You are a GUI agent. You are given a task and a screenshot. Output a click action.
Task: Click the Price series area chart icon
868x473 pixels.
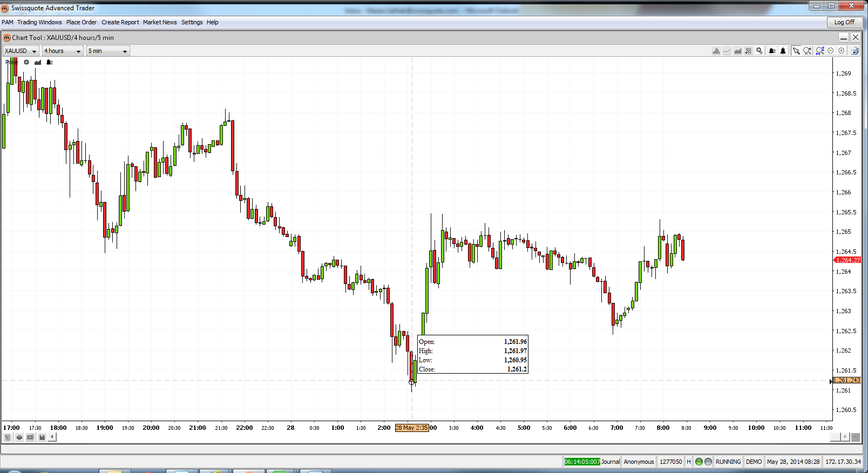coord(38,62)
